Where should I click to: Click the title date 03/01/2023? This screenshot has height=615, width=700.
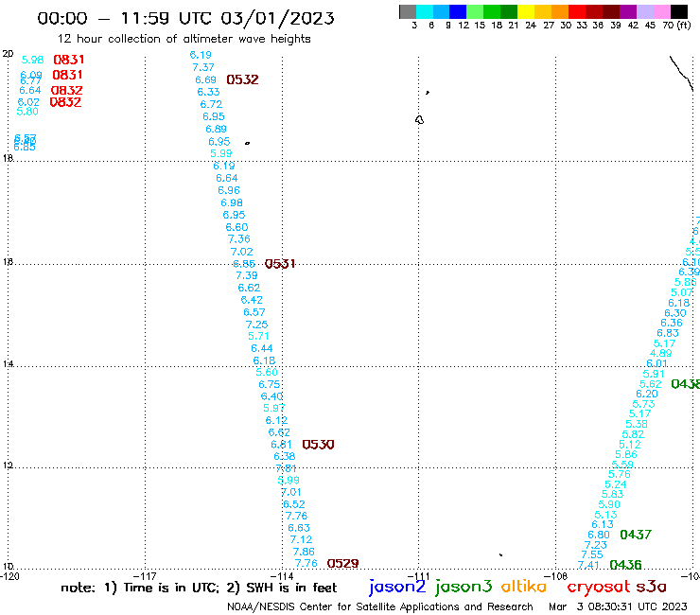[278, 18]
